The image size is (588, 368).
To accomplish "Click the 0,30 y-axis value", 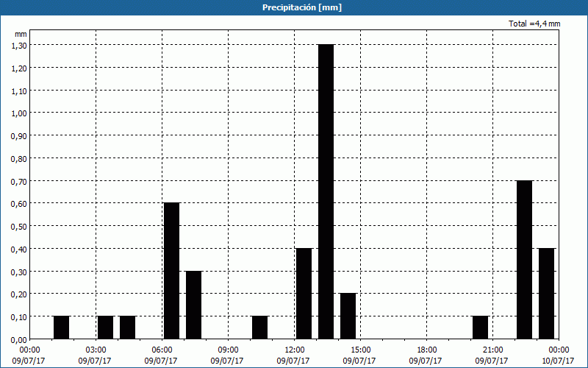I will coord(19,272).
